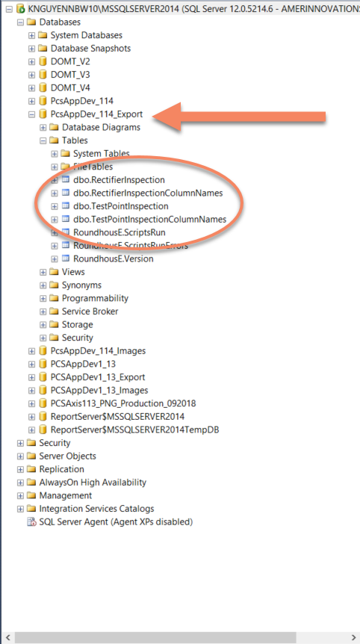This screenshot has height=644, width=360.
Task: Click the server connection icon for KNGUYENNBW10
Action: click(x=20, y=9)
